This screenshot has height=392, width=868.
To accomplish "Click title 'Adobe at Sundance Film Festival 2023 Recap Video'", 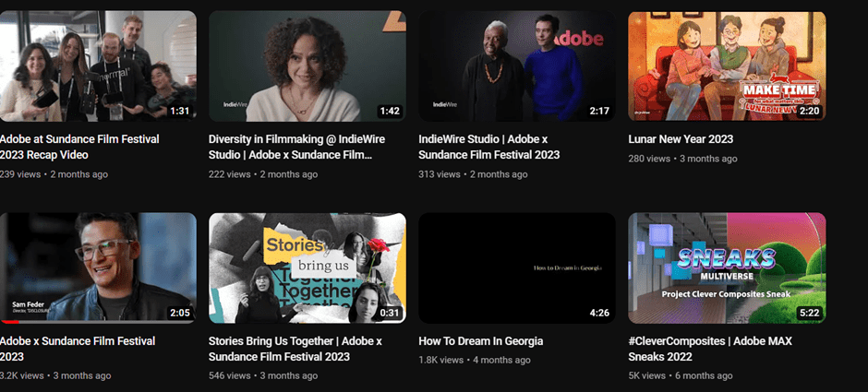I will point(79,147).
